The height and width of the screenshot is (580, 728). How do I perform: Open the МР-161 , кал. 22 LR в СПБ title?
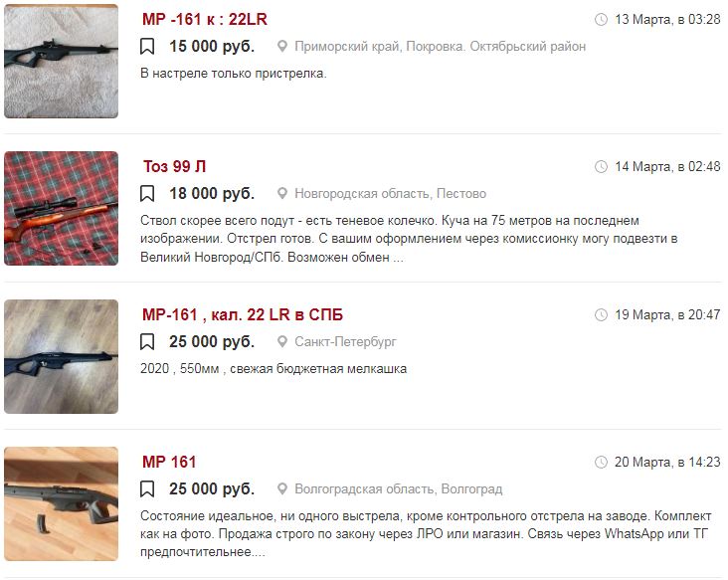pyautogui.click(x=243, y=314)
